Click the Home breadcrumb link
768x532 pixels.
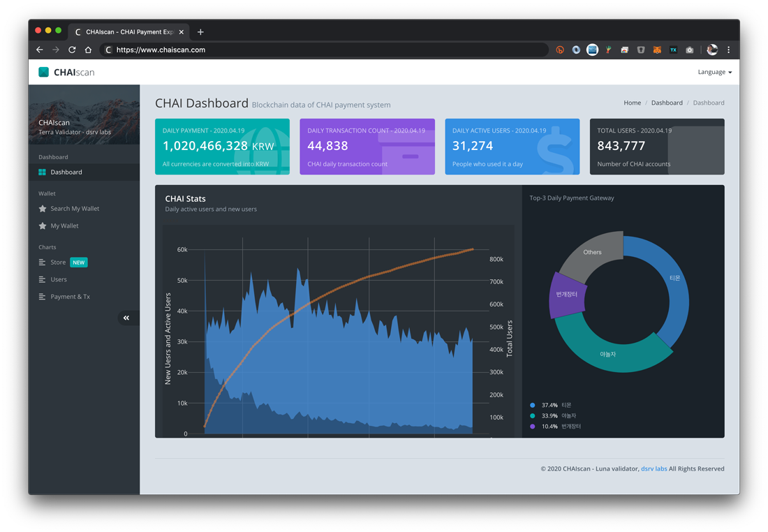(632, 103)
